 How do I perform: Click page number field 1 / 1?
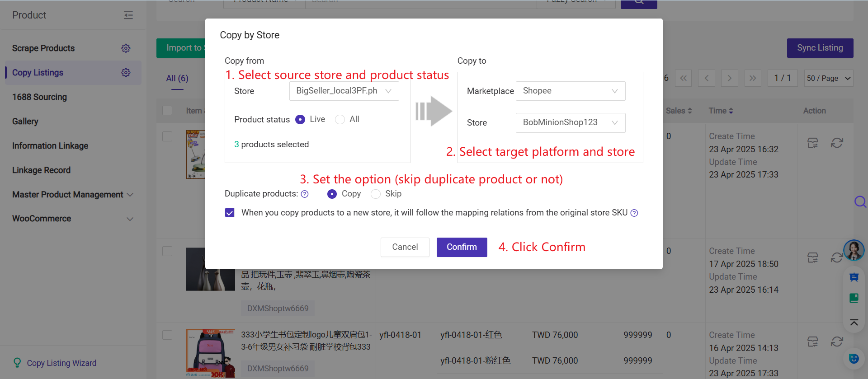pyautogui.click(x=783, y=78)
